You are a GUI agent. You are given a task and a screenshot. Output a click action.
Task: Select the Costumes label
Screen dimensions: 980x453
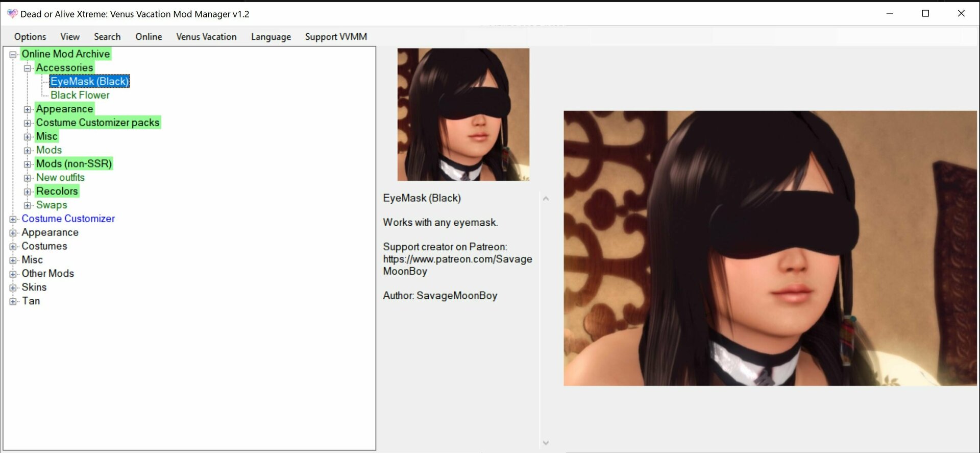[44, 246]
